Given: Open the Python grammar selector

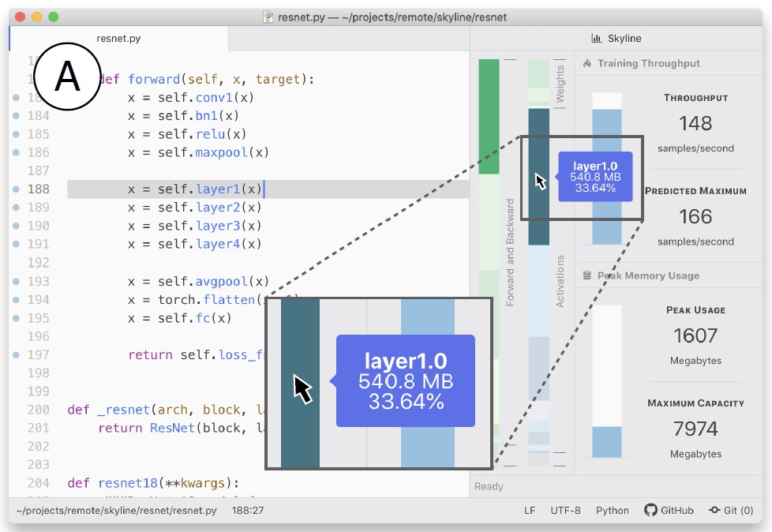Looking at the screenshot, I should click(x=612, y=510).
